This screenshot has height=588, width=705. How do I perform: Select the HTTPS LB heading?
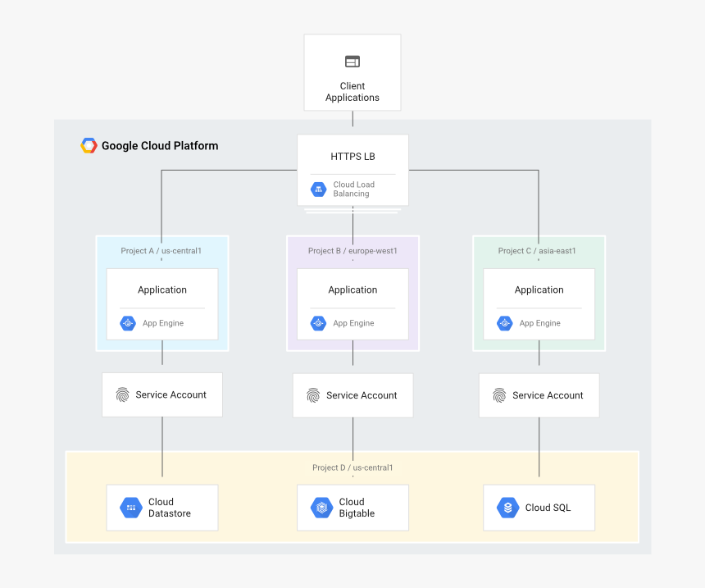coord(352,157)
